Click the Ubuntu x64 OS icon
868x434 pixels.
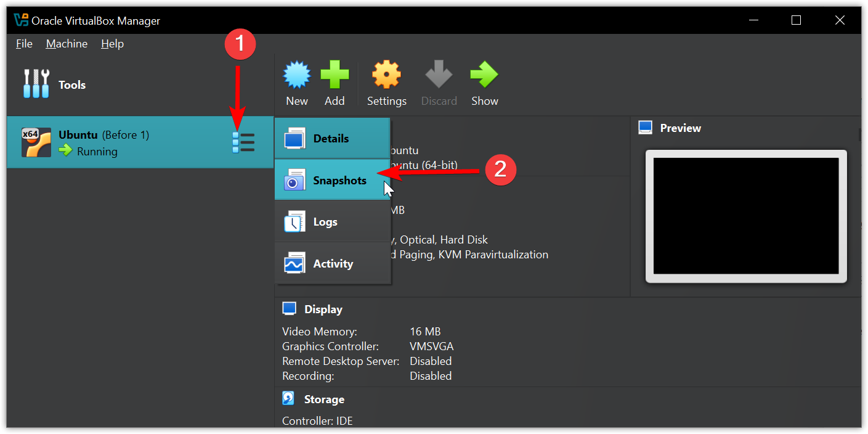tap(36, 142)
